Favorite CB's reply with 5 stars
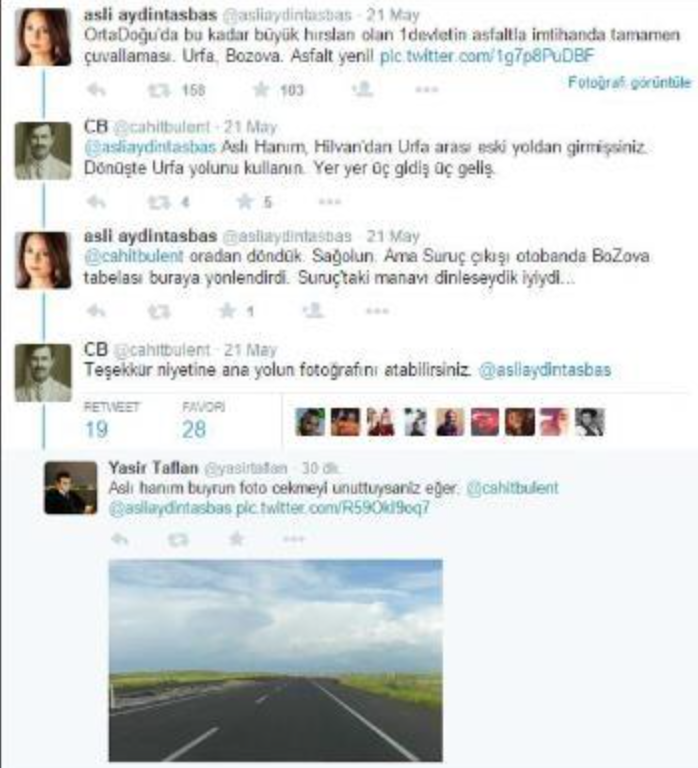698x768 pixels. click(x=245, y=201)
